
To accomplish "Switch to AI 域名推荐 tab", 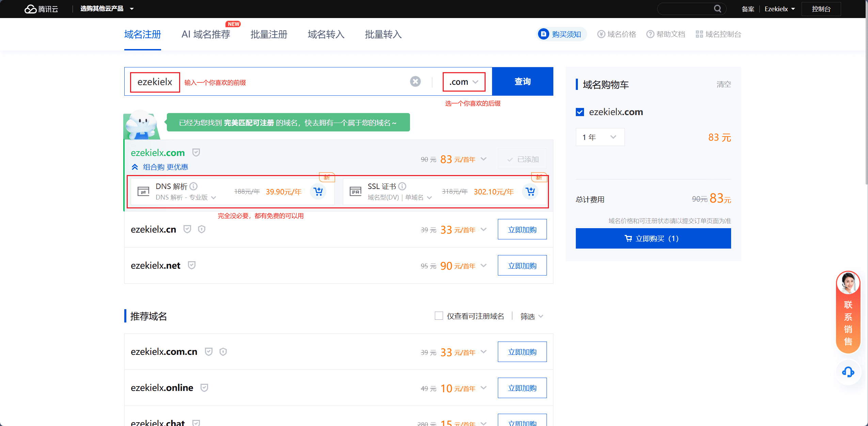I will click(206, 34).
